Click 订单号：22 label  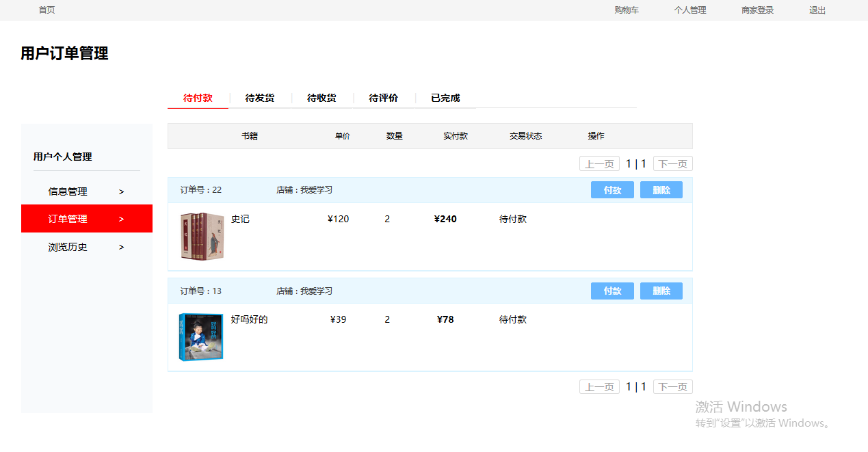point(201,190)
